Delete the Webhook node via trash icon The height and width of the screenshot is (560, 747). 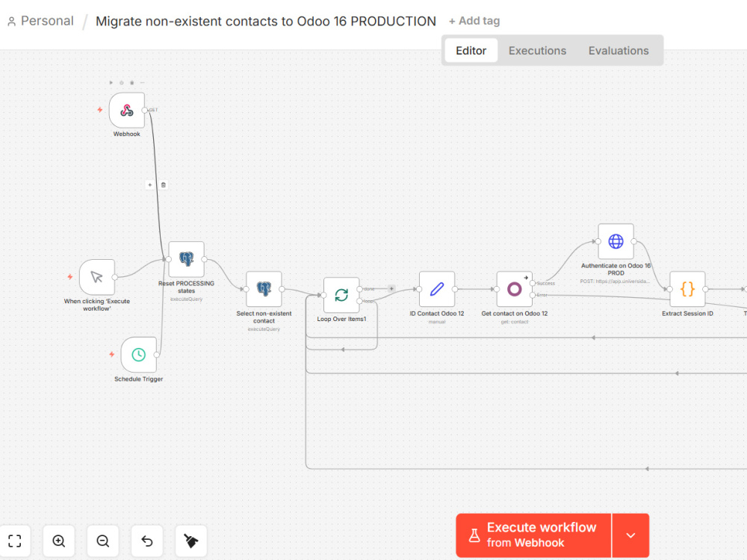132,83
